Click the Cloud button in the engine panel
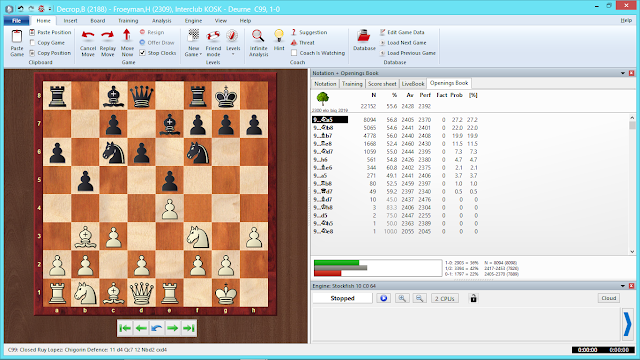Image resolution: width=640 pixels, height=360 pixels. tap(609, 298)
